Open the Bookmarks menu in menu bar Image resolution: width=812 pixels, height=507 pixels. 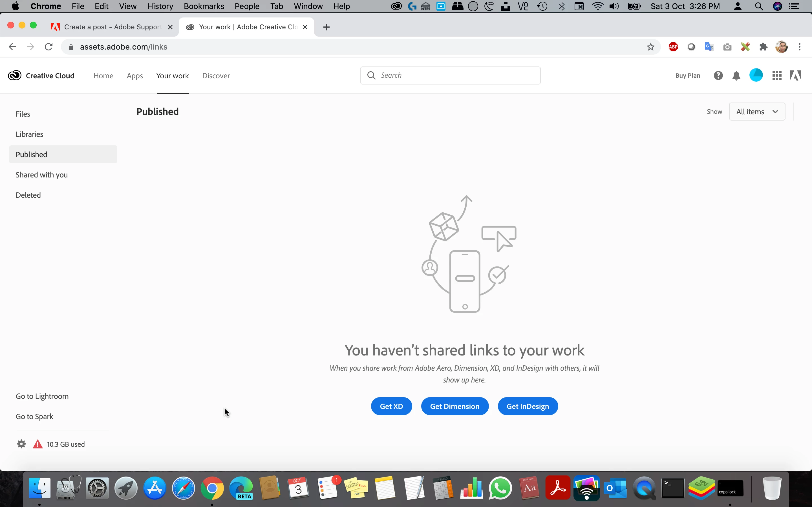tap(204, 6)
